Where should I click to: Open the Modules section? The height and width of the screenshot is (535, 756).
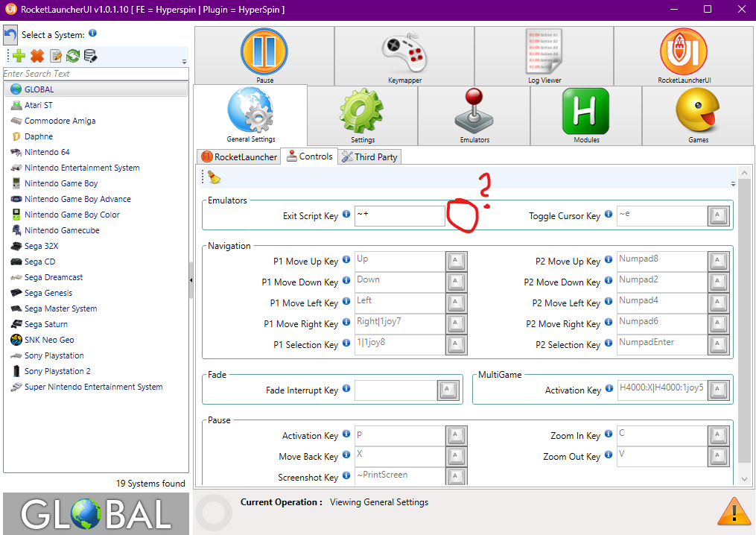(x=586, y=116)
